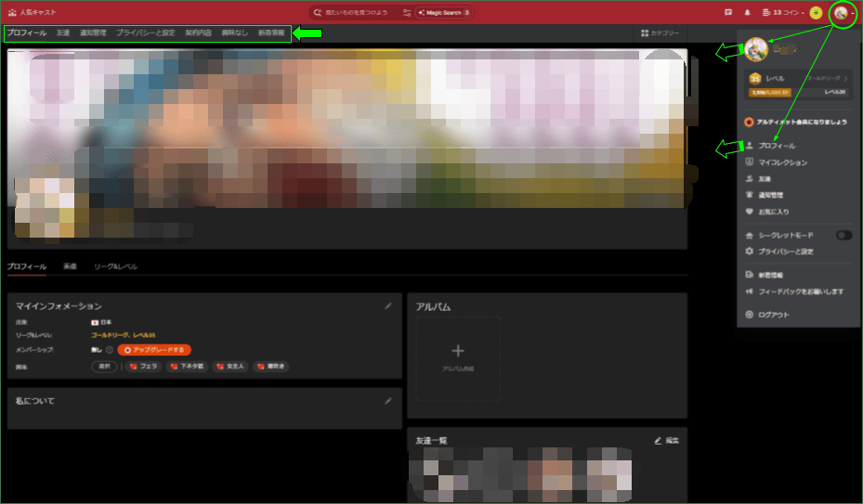Open プライバシーと設定 in the user menu
The width and height of the screenshot is (863, 504).
[785, 252]
